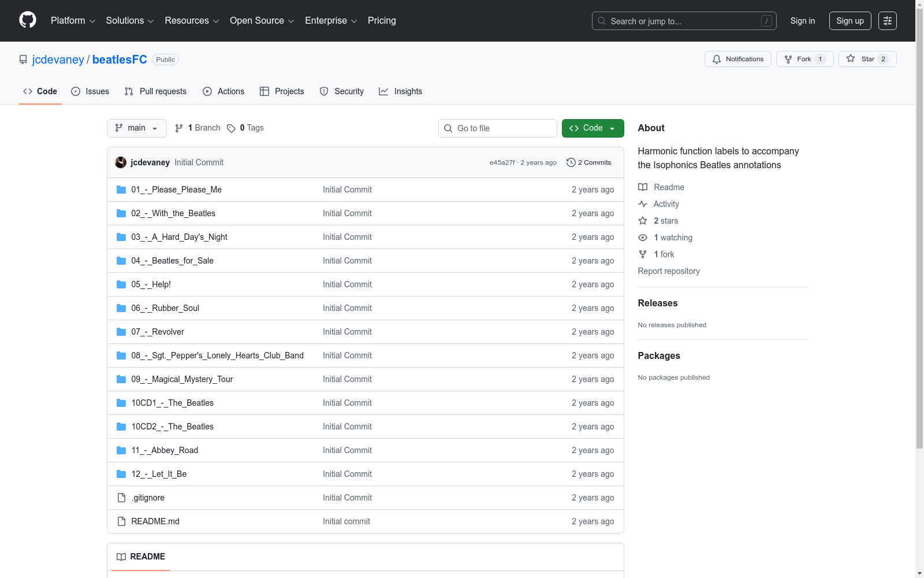Open the Projects tab
This screenshot has width=924, height=578.
pyautogui.click(x=282, y=91)
